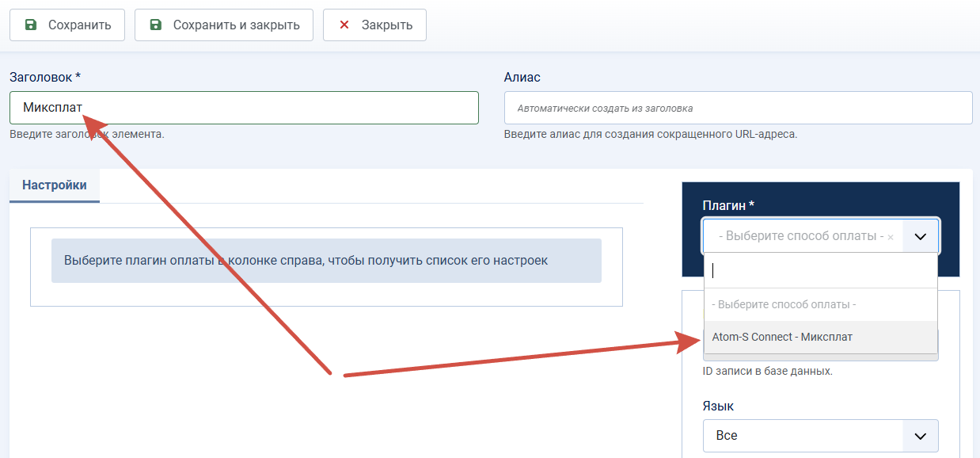Collapse the Плагин dropdown via chevron arrow
Viewport: 980px width, 458px height.
920,236
